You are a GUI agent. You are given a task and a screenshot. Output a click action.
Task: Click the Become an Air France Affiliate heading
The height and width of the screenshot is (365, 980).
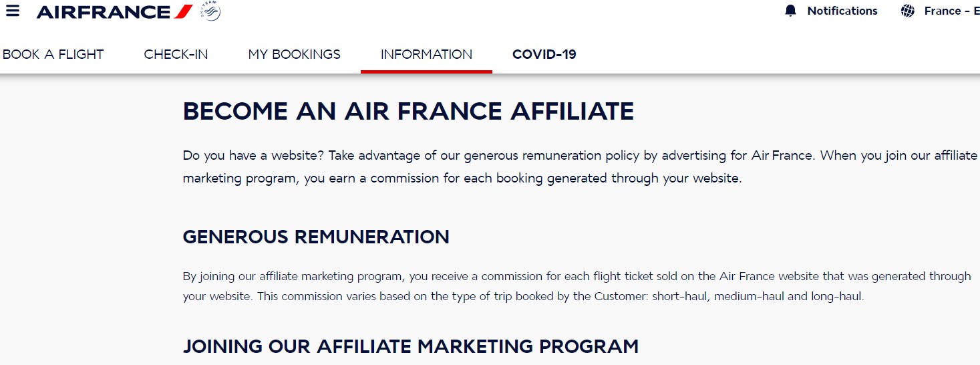point(408,111)
